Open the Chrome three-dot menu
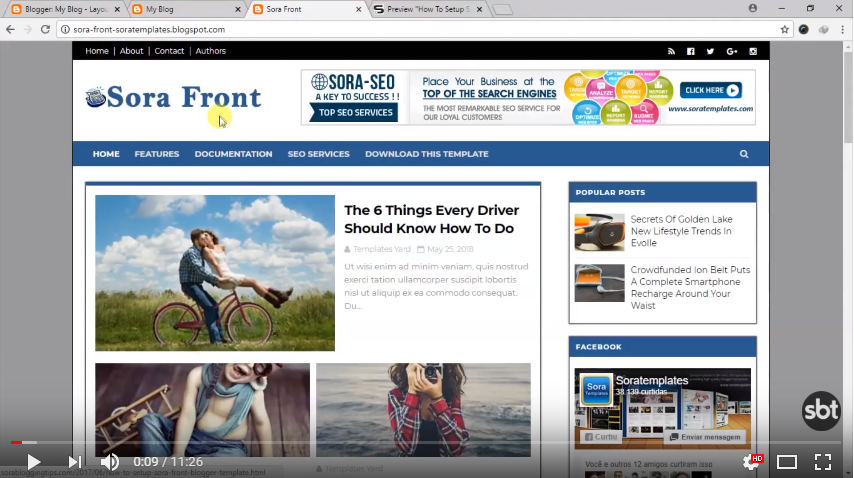Viewport: 854px width, 478px height. point(842,29)
